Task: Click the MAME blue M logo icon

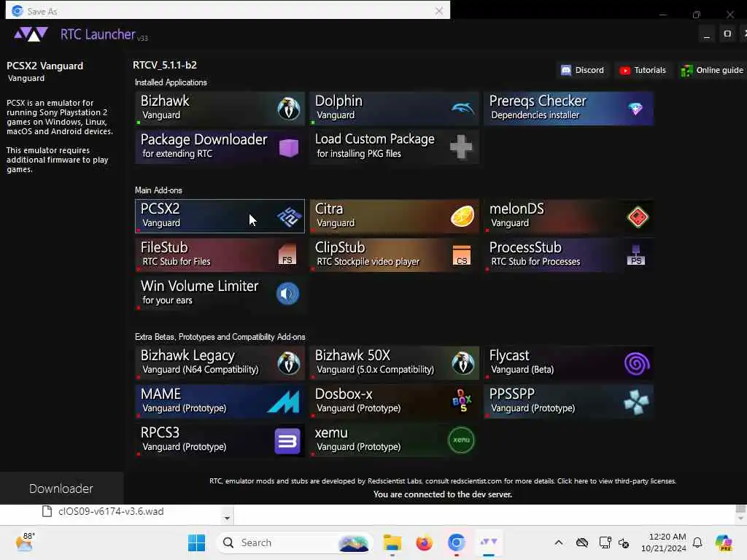Action: (284, 402)
